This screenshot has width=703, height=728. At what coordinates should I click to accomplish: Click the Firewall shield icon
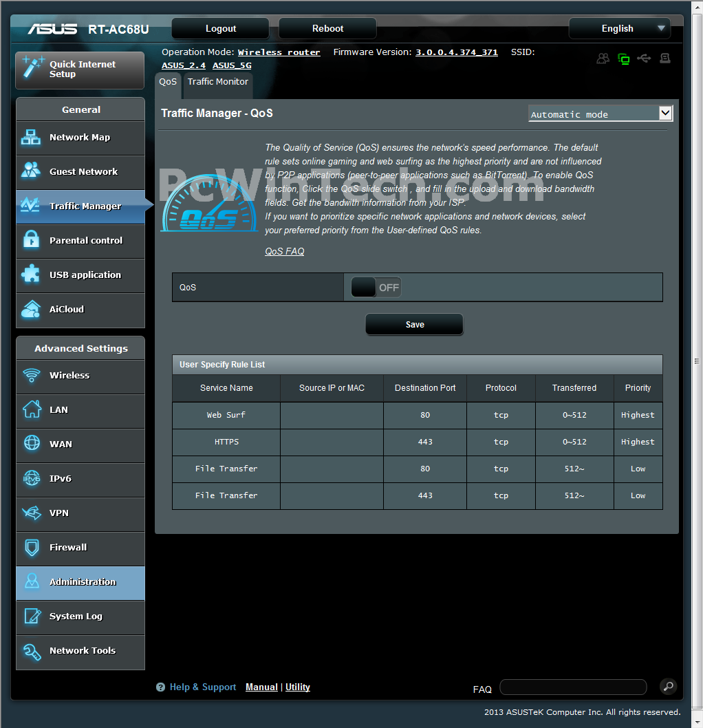(32, 548)
